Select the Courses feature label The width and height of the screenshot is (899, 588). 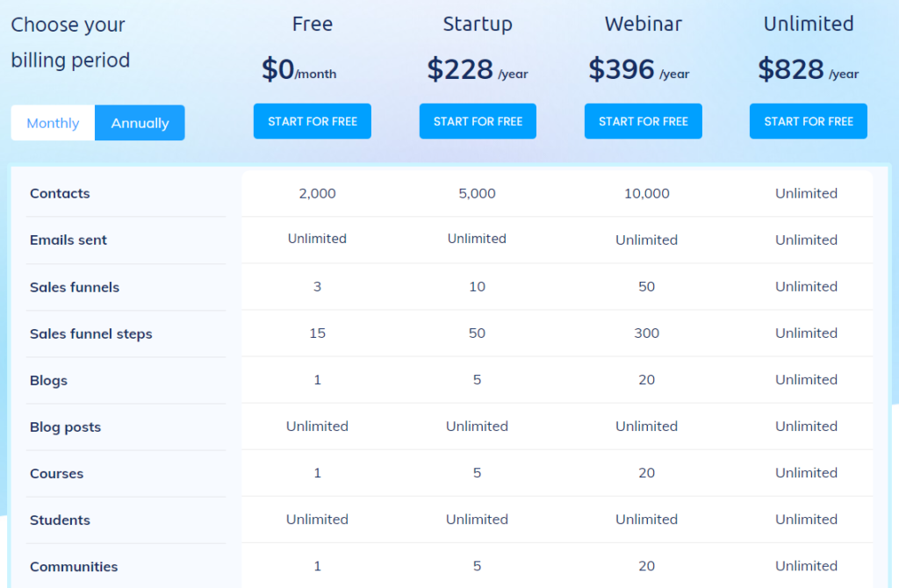57,473
